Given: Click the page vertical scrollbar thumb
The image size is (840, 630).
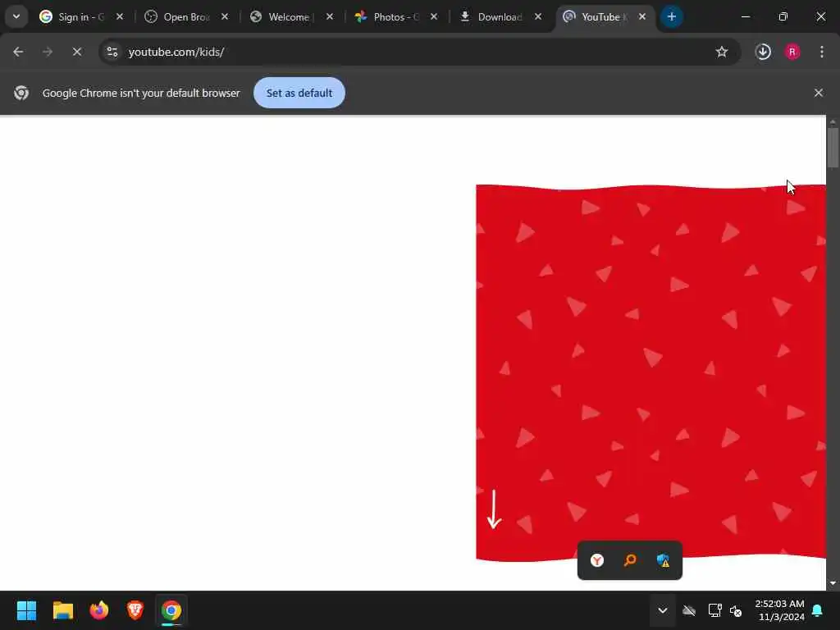Looking at the screenshot, I should [x=833, y=148].
